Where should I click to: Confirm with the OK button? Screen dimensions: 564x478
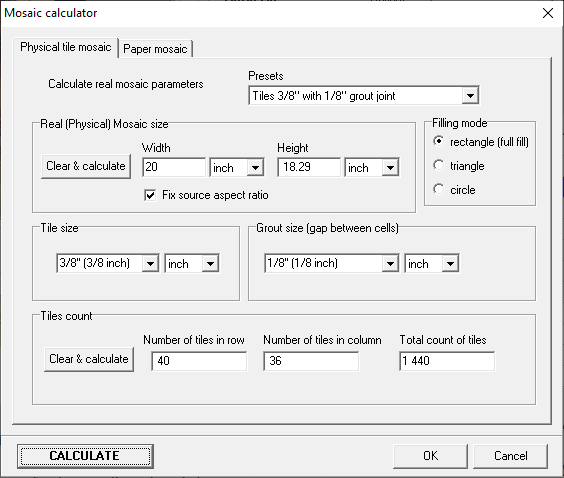point(431,456)
